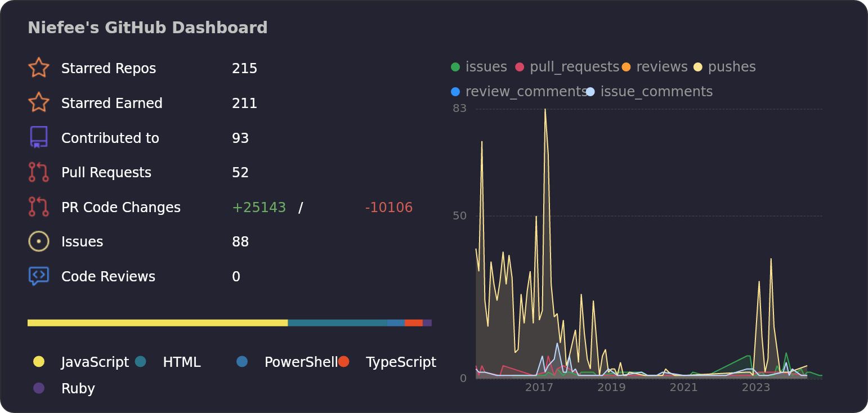Click the pull_requests legend label
The image size is (868, 413).
click(574, 67)
